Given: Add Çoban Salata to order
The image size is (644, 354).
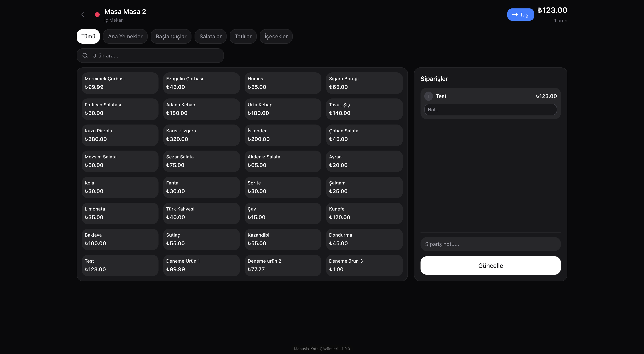Looking at the screenshot, I should [x=364, y=135].
